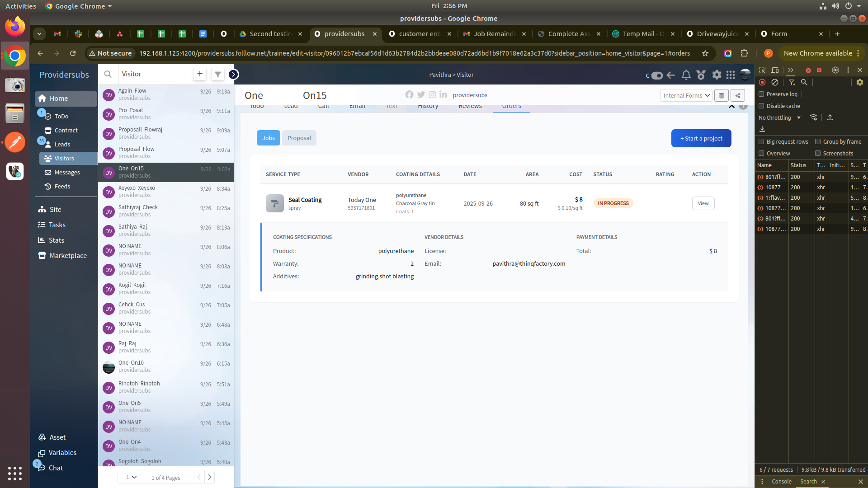Open the page number dropdown in pagination
This screenshot has width=868, height=488.
[131, 477]
